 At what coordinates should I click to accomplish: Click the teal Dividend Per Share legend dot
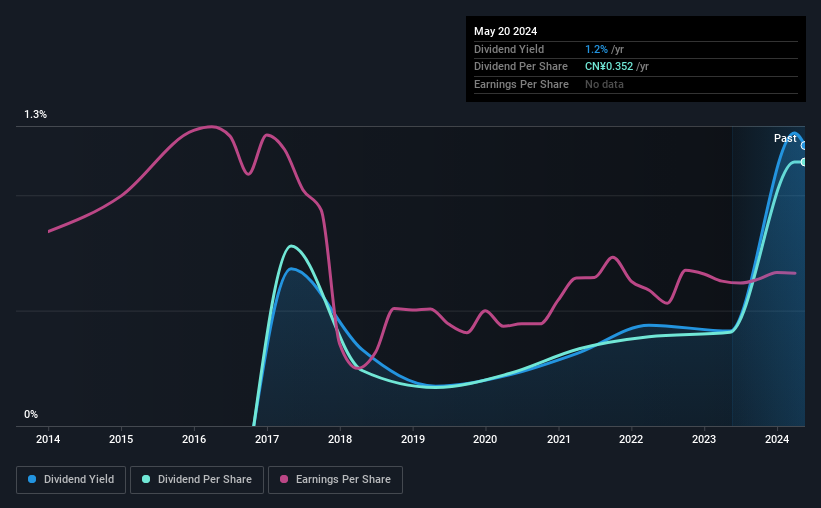tap(146, 479)
